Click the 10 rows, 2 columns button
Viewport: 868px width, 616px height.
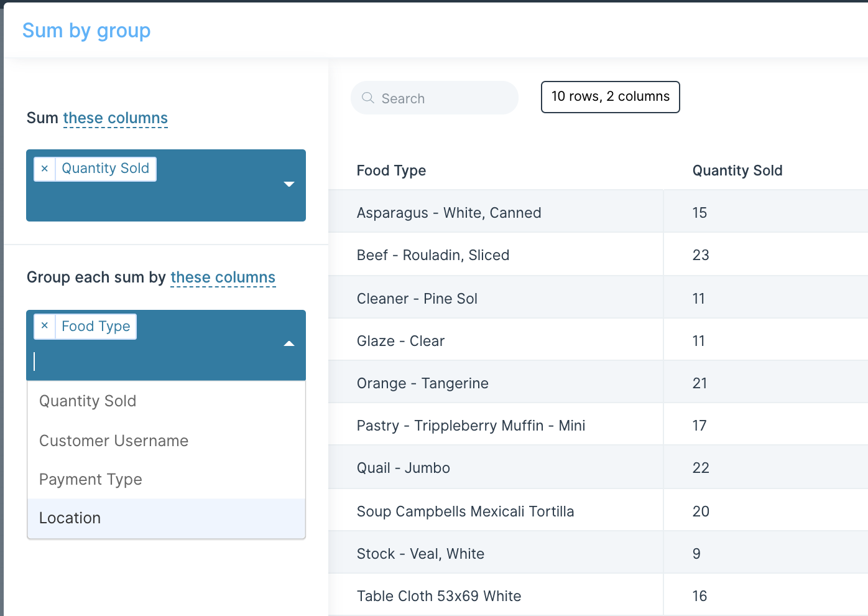click(610, 96)
